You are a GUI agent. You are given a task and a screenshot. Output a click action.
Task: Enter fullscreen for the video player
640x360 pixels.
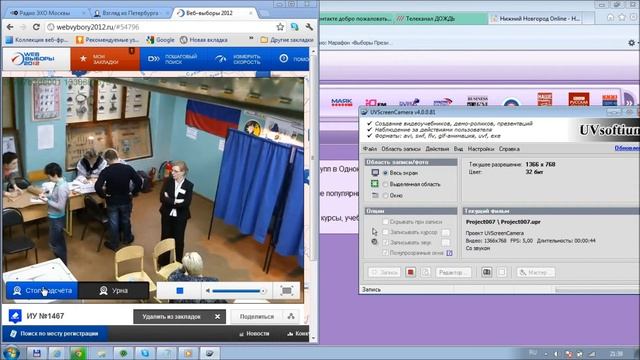(287, 291)
